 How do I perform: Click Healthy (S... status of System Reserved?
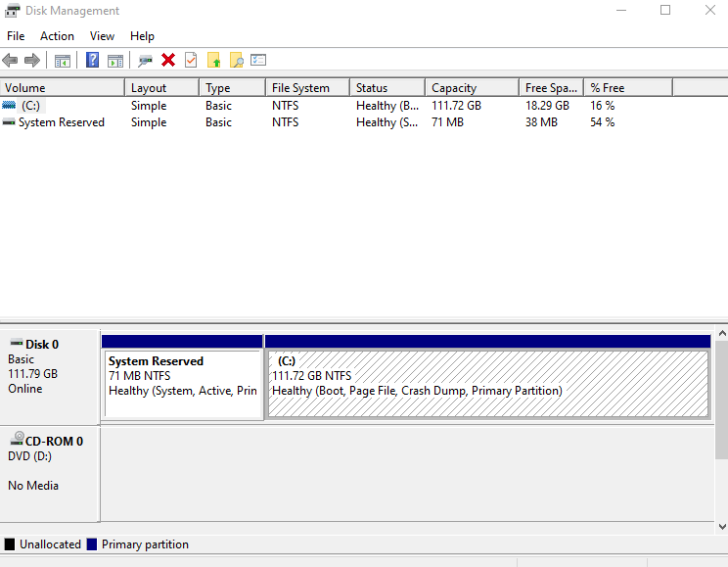(387, 122)
